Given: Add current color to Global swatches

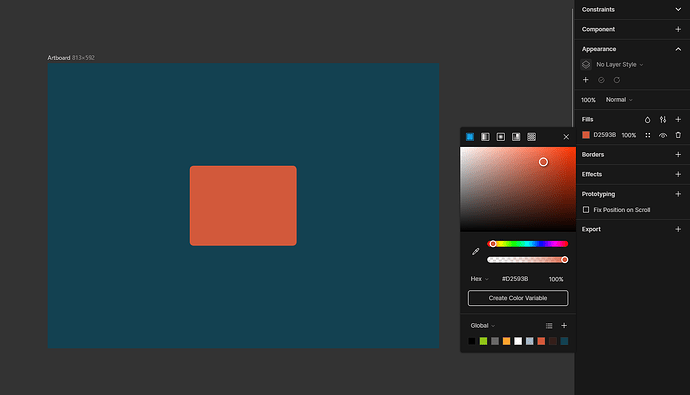Looking at the screenshot, I should point(564,326).
